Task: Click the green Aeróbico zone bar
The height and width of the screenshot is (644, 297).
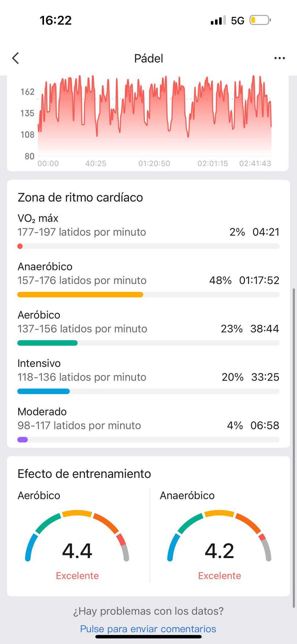Action: coord(47,343)
